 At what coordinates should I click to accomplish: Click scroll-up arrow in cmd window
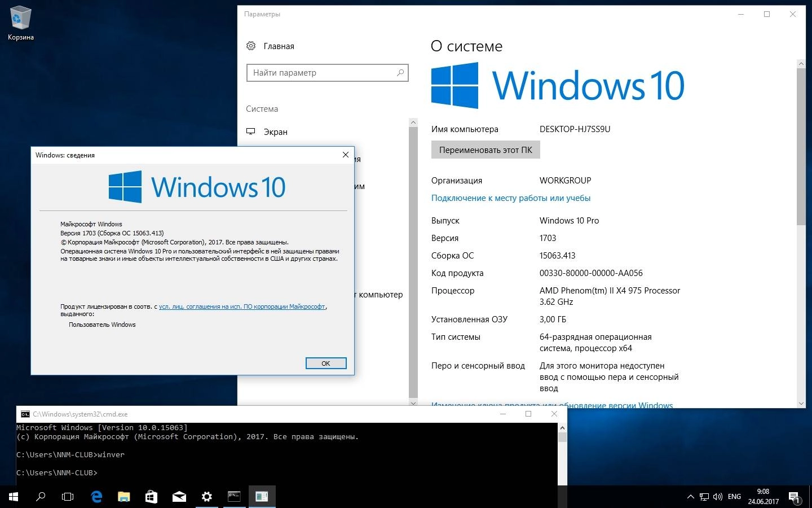[562, 427]
